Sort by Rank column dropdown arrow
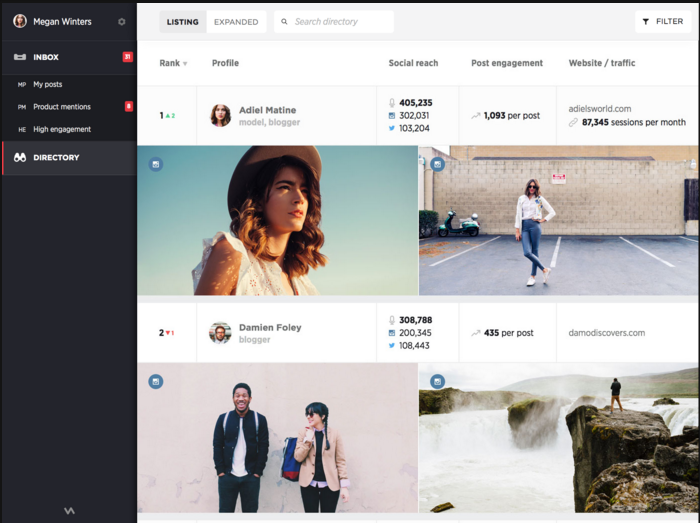Screen dimensions: 700x523 [x=185, y=64]
